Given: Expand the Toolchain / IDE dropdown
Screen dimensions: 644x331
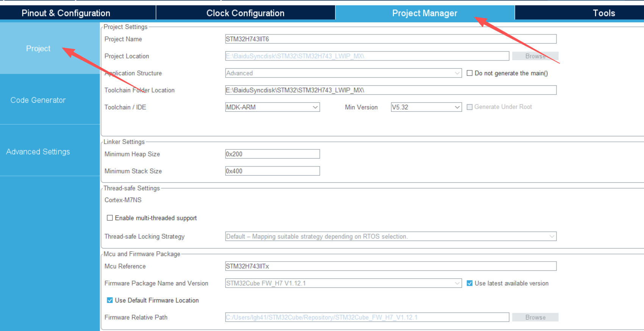Looking at the screenshot, I should (x=272, y=107).
